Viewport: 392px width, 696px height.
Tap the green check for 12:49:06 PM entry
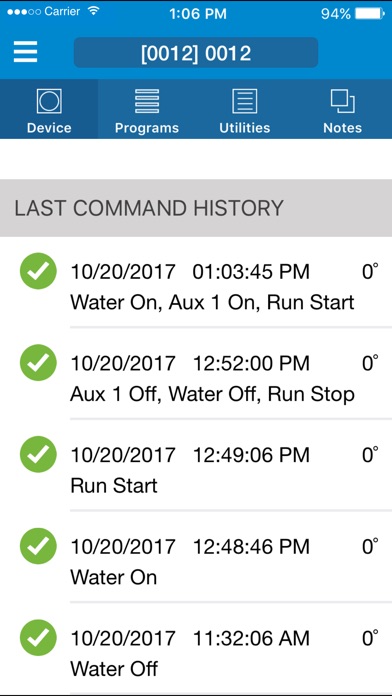(38, 454)
